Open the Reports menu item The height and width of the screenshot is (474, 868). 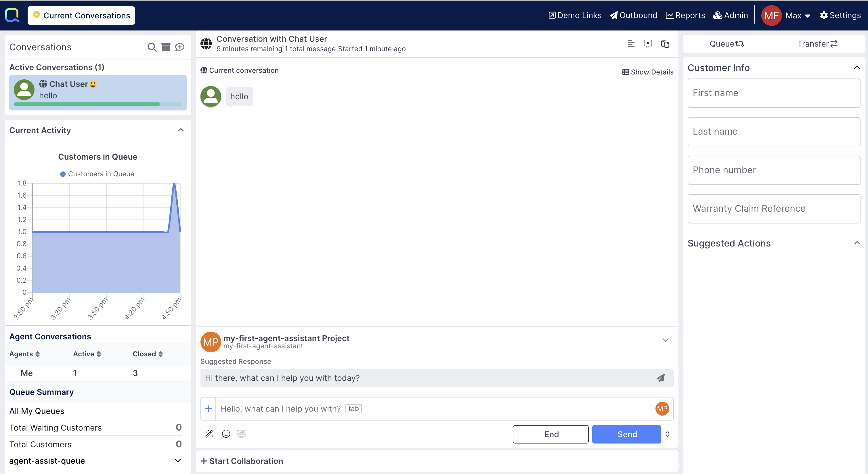685,16
